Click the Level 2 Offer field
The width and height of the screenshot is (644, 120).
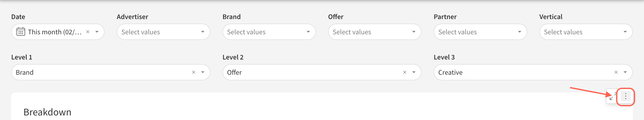312,72
